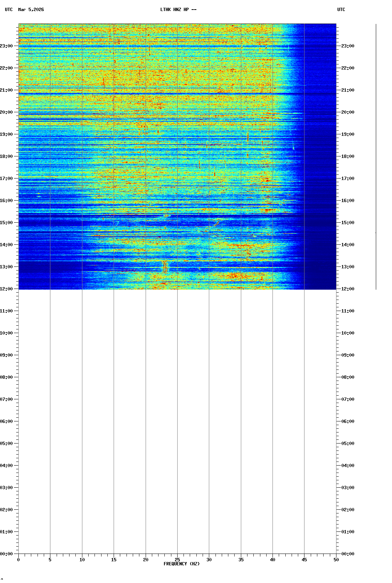Pick the 15:00 label on left time axis
Image resolution: width=392 pixels, height=583 pixels.
[7, 223]
